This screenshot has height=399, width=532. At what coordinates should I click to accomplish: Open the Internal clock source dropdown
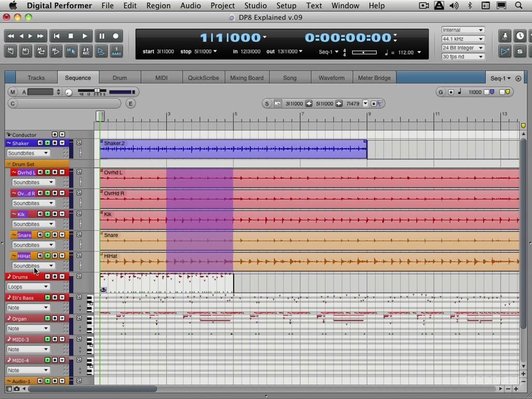click(463, 30)
